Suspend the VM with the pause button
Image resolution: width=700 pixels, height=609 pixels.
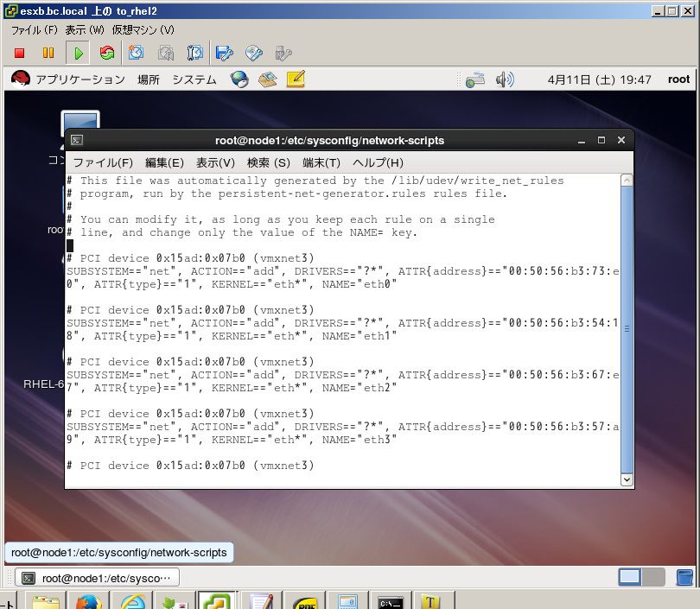pyautogui.click(x=48, y=53)
